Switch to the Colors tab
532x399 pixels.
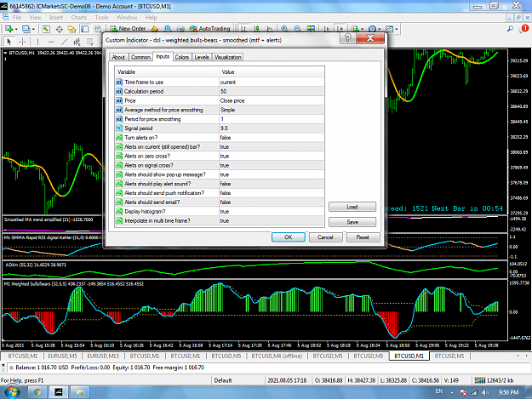pos(182,57)
